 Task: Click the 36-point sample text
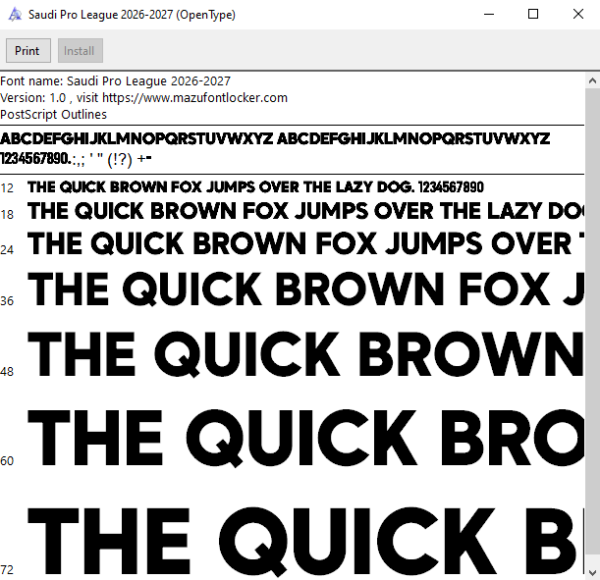tap(306, 289)
